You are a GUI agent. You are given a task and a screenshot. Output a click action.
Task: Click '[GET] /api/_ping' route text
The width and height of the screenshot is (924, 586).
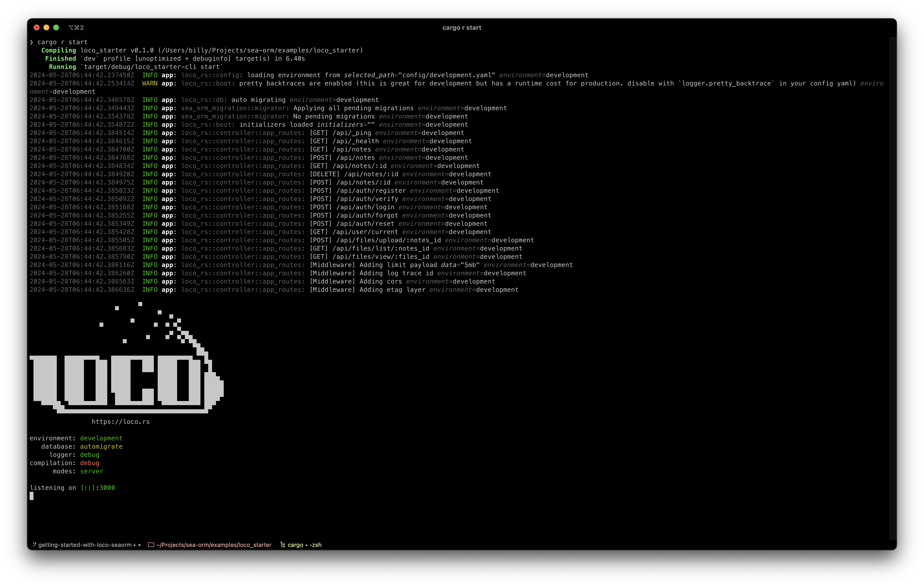click(340, 133)
